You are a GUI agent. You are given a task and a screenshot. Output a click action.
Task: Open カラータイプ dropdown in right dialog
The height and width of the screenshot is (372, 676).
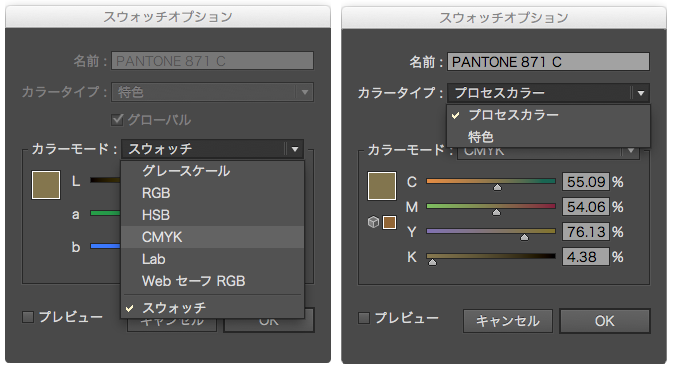click(x=548, y=93)
